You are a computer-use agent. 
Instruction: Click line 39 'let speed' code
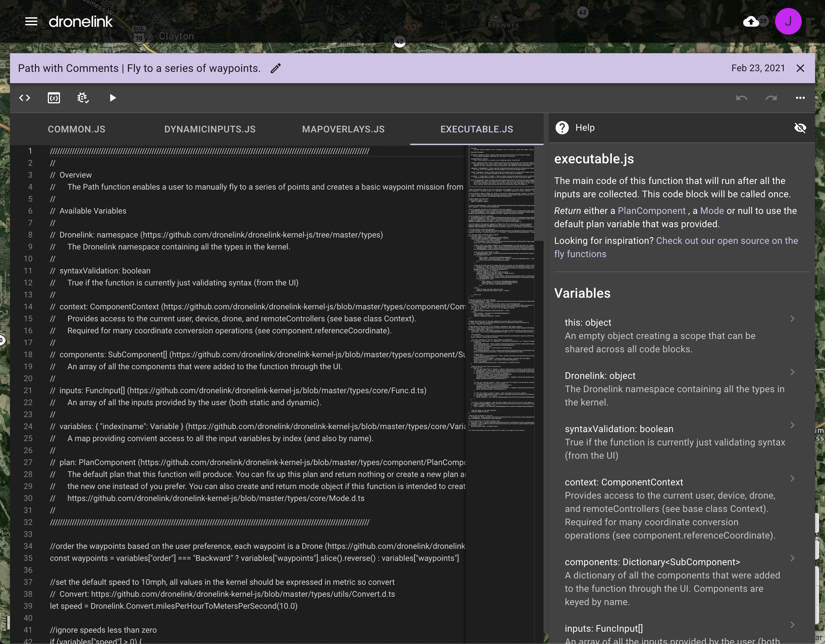173,606
